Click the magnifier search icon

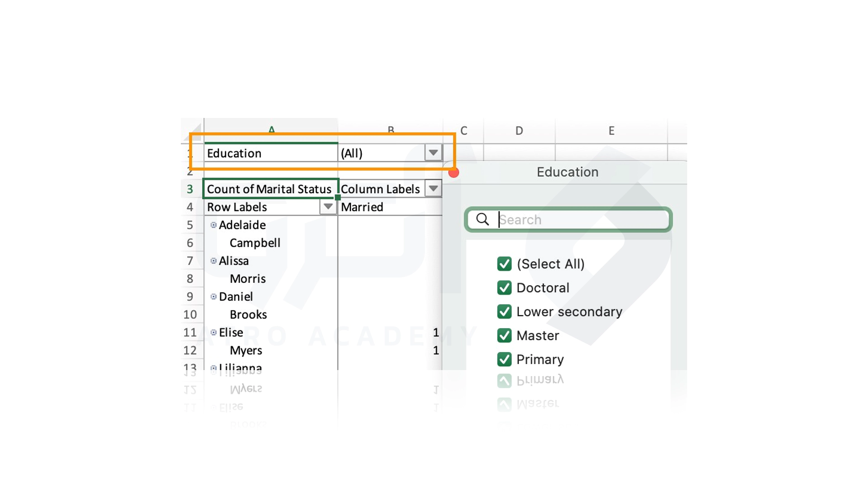point(483,220)
